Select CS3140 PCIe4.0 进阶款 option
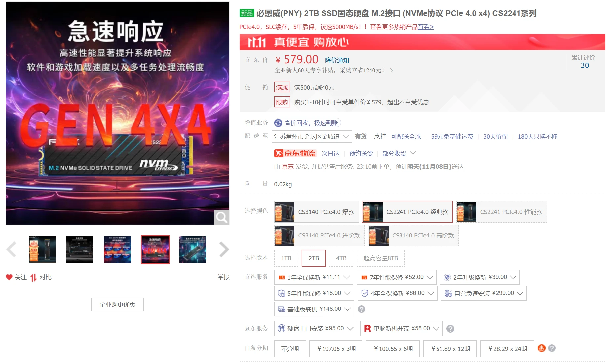 [x=320, y=236]
